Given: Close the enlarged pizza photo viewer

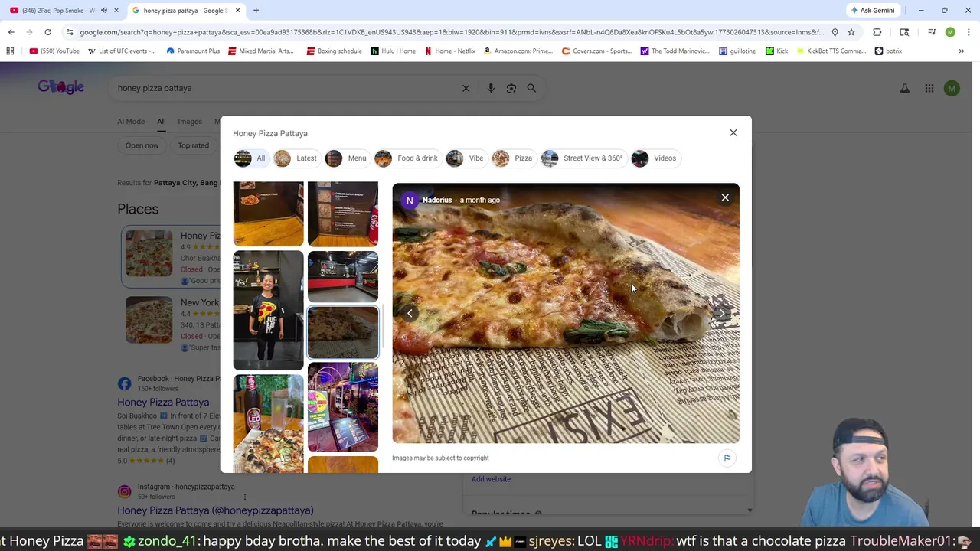Looking at the screenshot, I should click(x=725, y=197).
